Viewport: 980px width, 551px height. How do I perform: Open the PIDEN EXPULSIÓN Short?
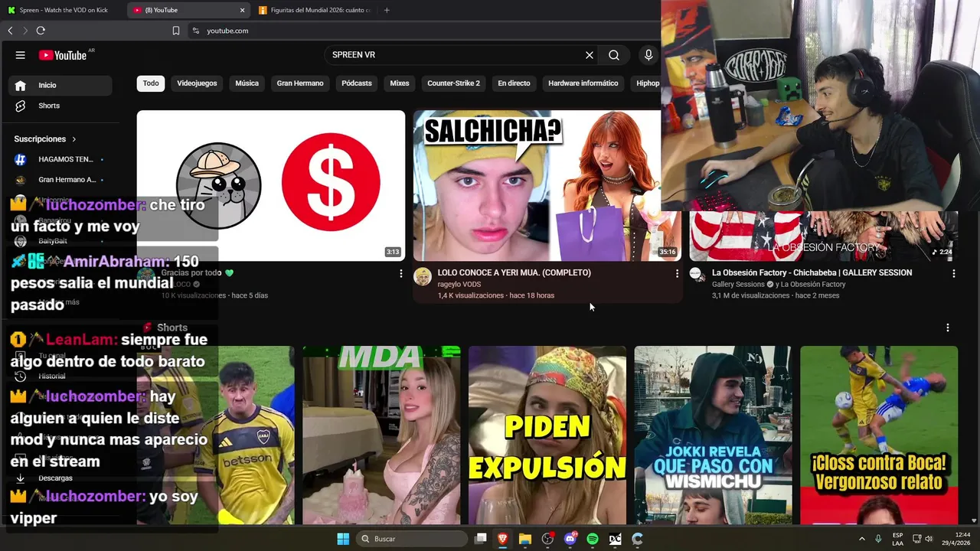(547, 435)
